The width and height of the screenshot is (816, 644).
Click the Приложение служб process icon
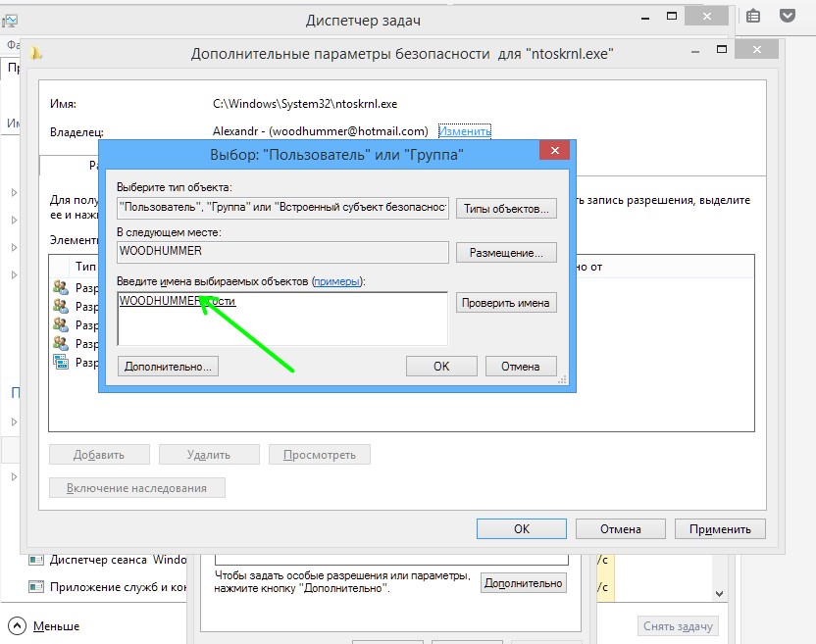click(36, 587)
